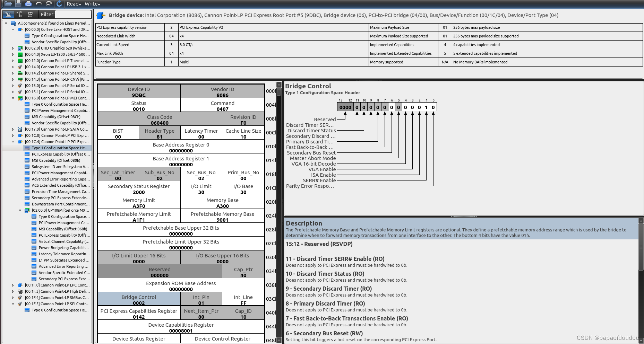Select Precision Time Management Ca... item
This screenshot has width=644, height=344.
coord(61,192)
